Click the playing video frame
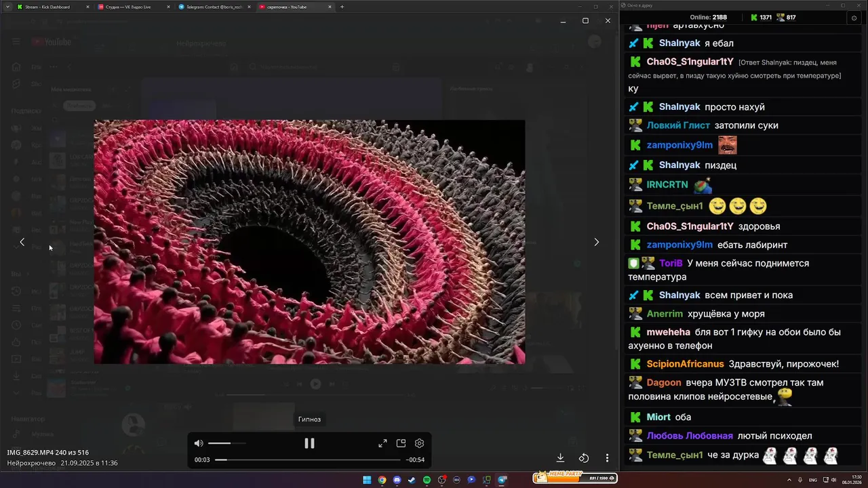868x488 pixels. click(309, 242)
